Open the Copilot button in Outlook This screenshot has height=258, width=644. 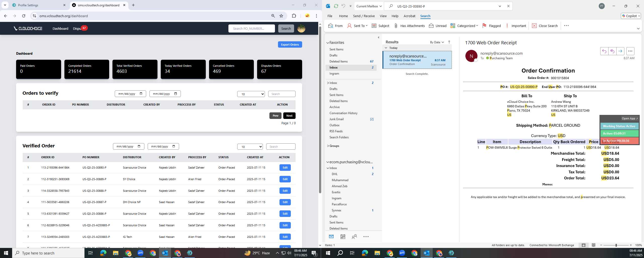tap(631, 16)
